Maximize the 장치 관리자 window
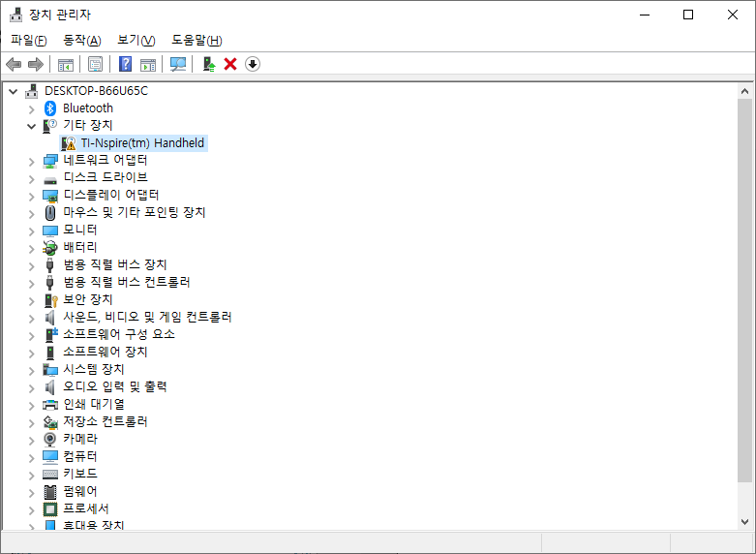 point(688,15)
